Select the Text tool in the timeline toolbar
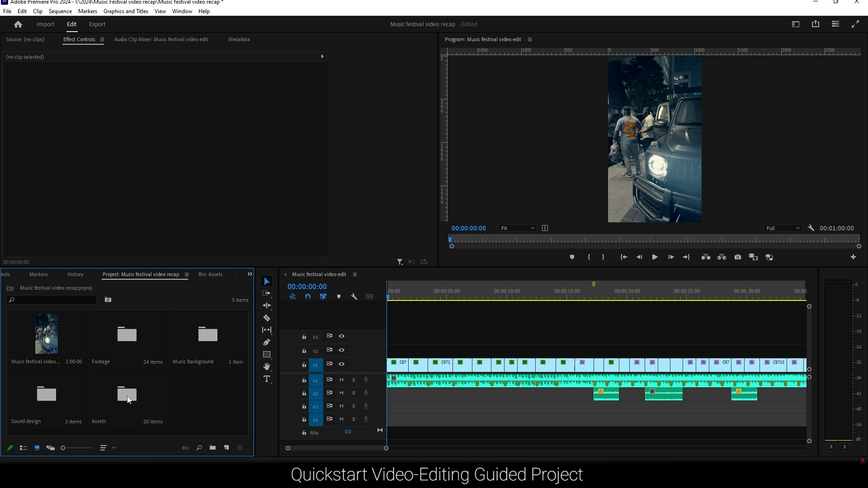Viewport: 868px width, 488px height. [267, 379]
